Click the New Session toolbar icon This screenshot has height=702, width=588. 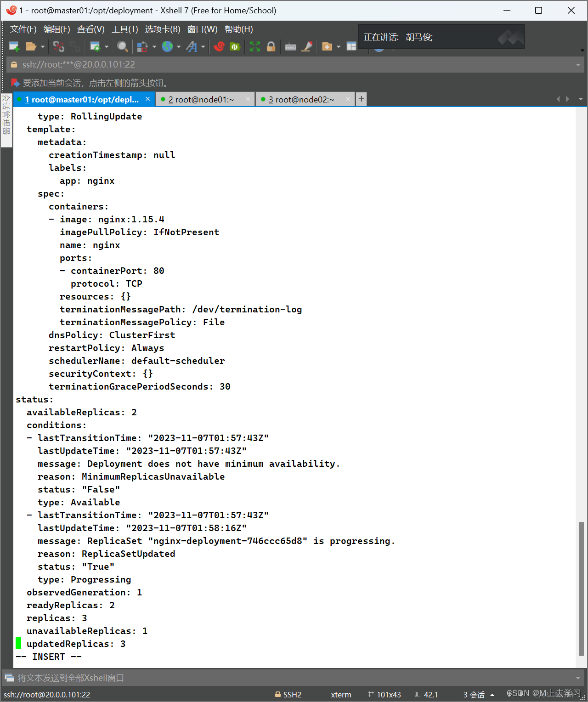[x=14, y=46]
